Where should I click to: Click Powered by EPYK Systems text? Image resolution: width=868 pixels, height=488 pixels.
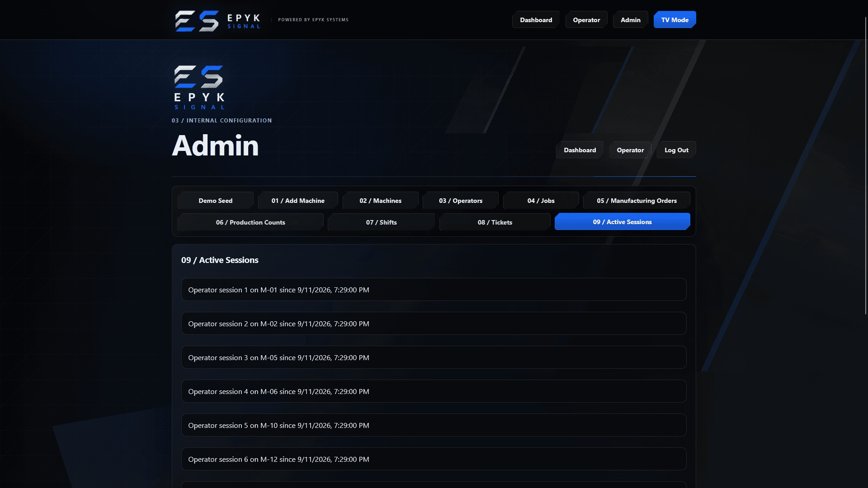tap(313, 20)
